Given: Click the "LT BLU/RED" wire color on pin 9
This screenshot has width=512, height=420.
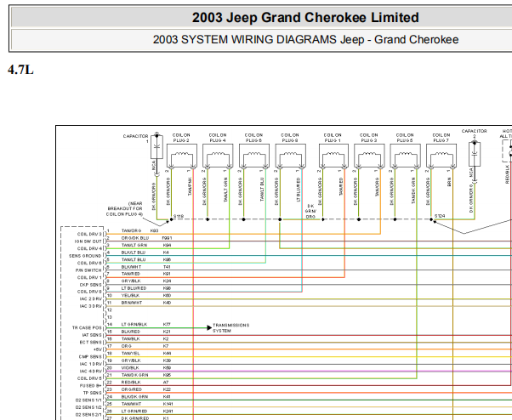Looking at the screenshot, I should tap(134, 288).
